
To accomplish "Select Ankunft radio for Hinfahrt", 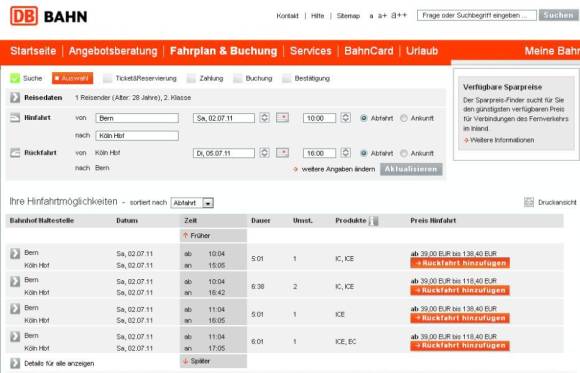I will pyautogui.click(x=404, y=118).
